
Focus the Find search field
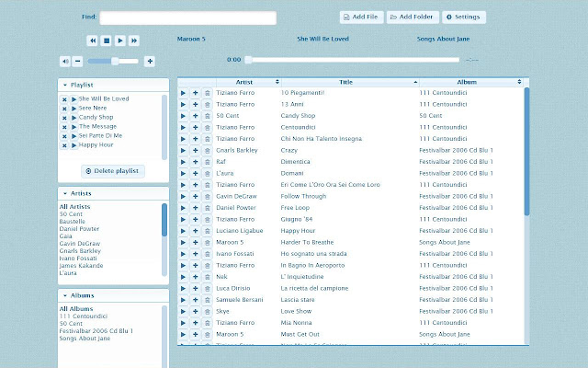[x=187, y=17]
